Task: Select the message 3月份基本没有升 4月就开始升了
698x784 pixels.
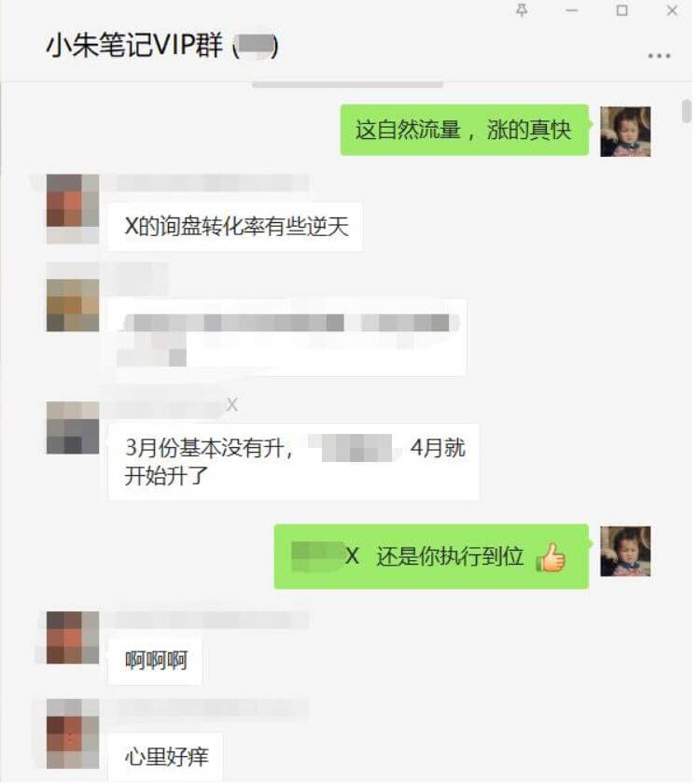Action: pos(294,461)
